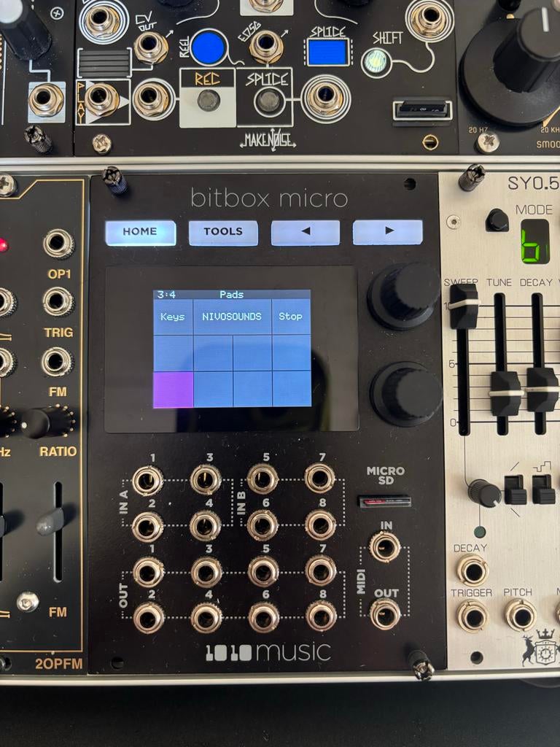The height and width of the screenshot is (747, 560).
Task: Push the SPLICE button on Morphagene
Action: click(x=270, y=101)
